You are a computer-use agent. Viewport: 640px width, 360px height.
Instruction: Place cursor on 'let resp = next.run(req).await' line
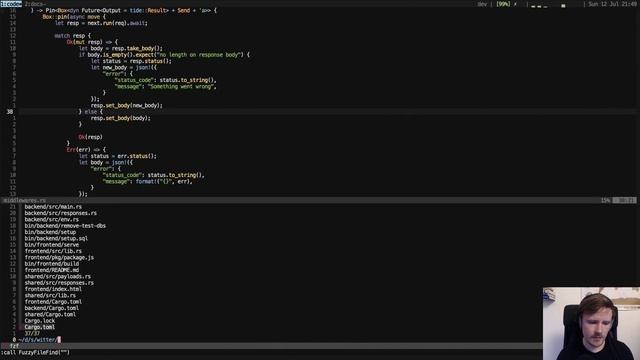[101, 23]
